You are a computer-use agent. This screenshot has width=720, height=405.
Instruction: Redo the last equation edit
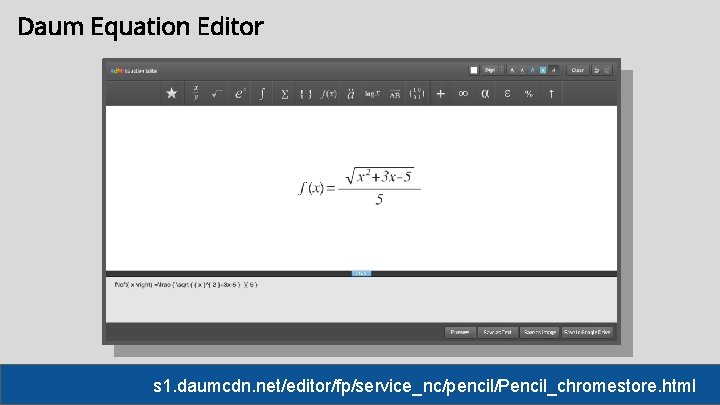[x=607, y=70]
